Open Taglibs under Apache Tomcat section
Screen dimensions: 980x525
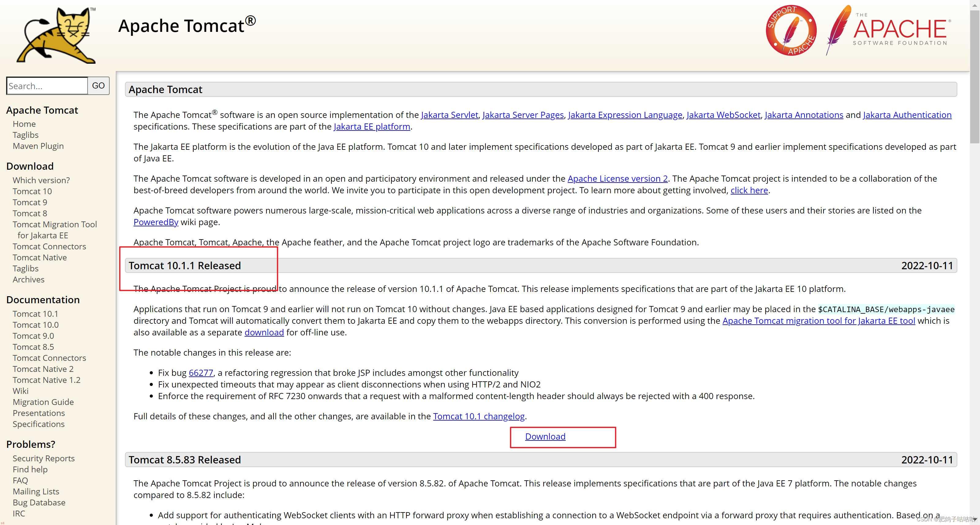click(x=25, y=135)
